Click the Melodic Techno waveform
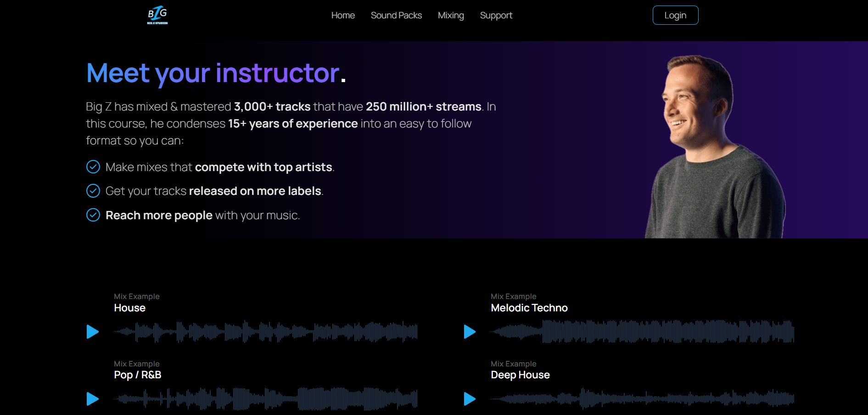 (643, 332)
